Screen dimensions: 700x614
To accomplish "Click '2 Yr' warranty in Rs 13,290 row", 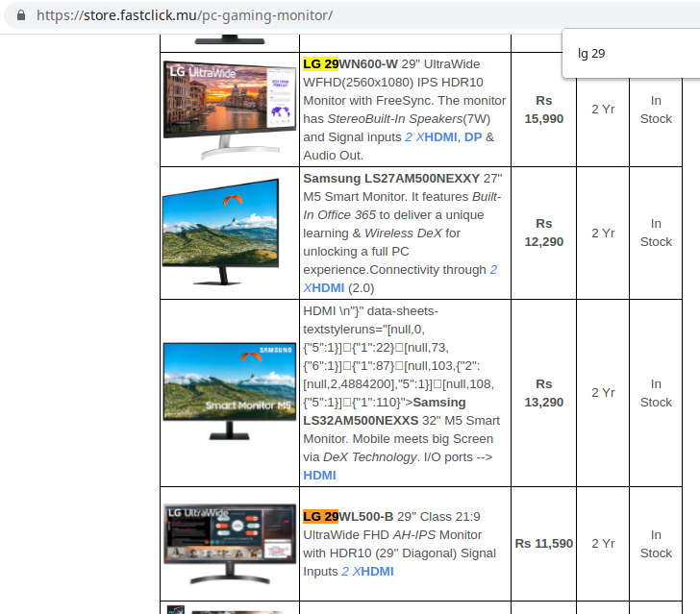I will pyautogui.click(x=603, y=393).
